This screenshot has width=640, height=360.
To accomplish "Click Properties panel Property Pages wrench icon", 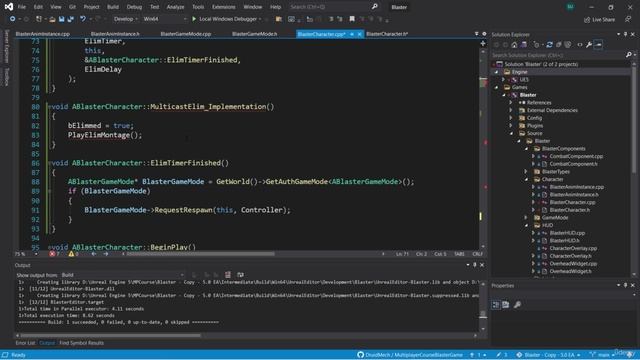I will point(517,304).
